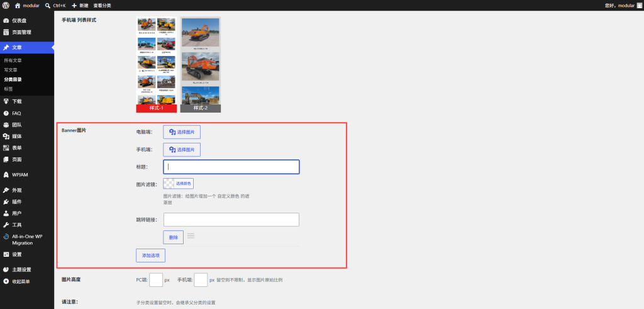The image size is (644, 309).
Task: Click the PC端 image height field
Action: [x=156, y=280]
